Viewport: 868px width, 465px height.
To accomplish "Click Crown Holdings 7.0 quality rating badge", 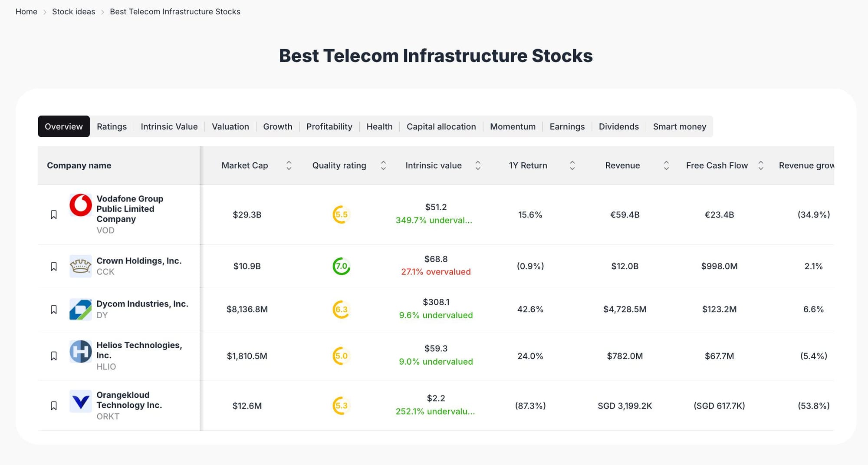I will 341,266.
